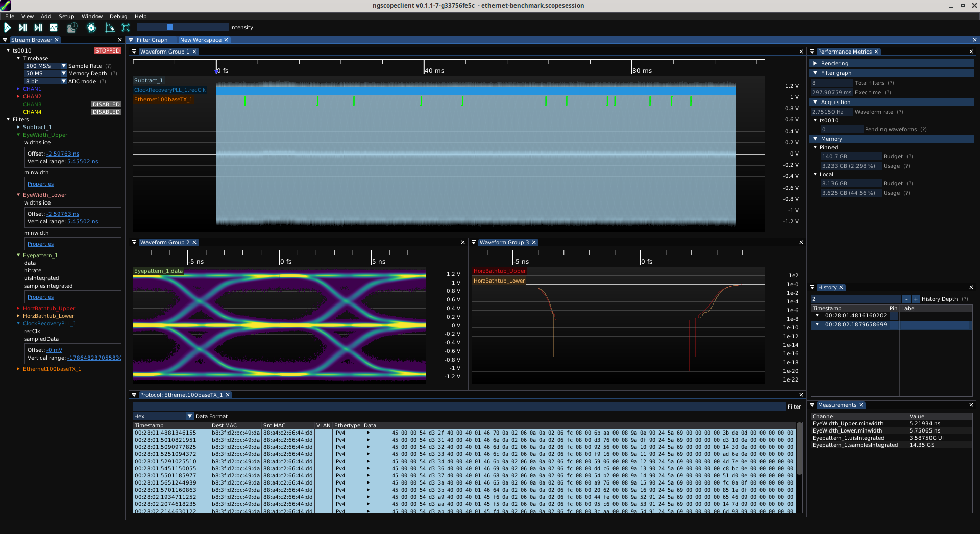Click the Force trigger toolbar icon

[x=38, y=28]
